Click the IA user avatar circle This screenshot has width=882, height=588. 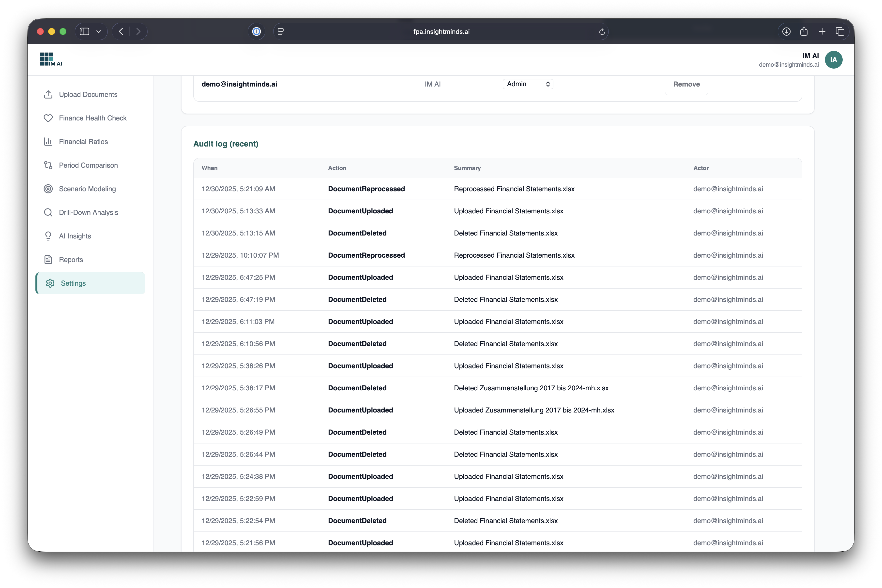833,60
